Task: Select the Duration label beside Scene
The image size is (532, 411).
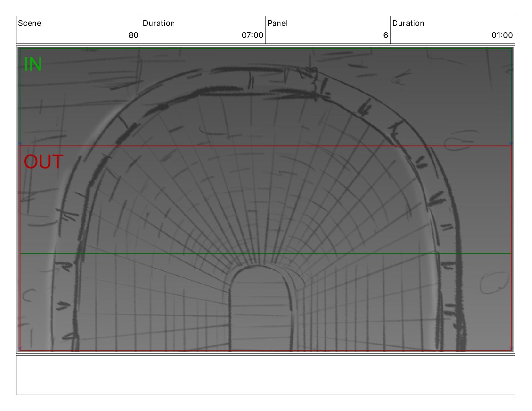Action: (x=159, y=23)
